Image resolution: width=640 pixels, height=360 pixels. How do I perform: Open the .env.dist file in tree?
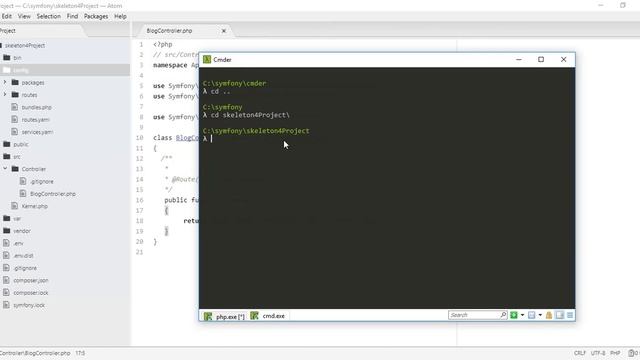[23, 256]
